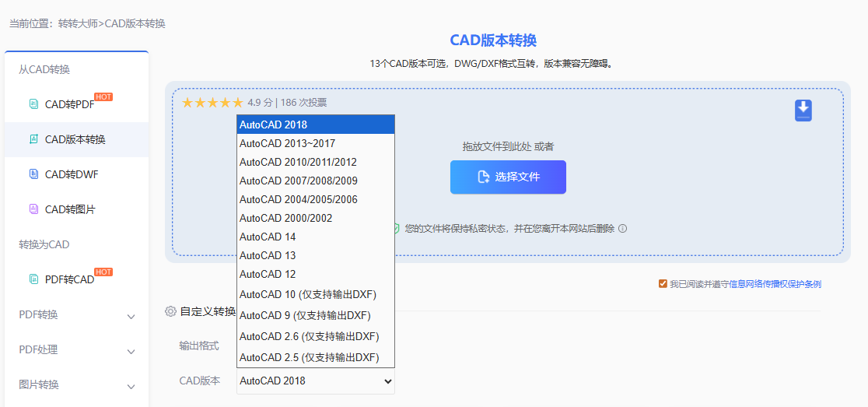The image size is (868, 407).
Task: Click the CAD转图片 image icon
Action: 33,209
